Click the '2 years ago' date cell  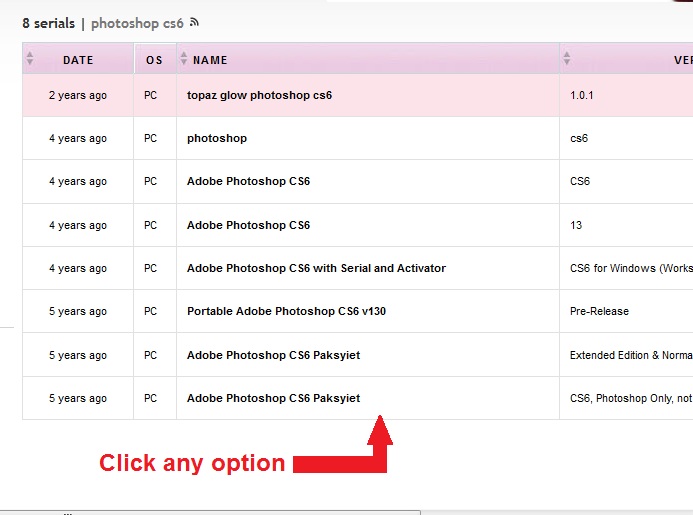78,96
